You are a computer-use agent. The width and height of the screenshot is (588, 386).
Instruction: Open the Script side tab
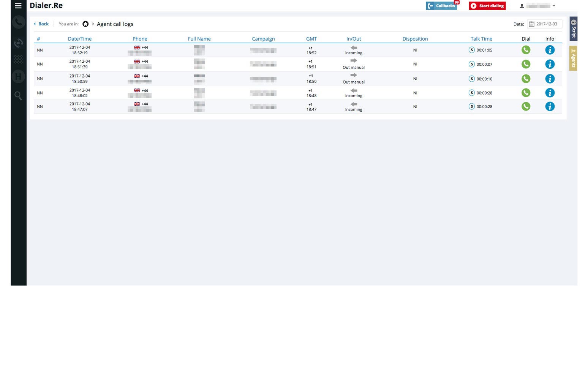click(x=573, y=28)
